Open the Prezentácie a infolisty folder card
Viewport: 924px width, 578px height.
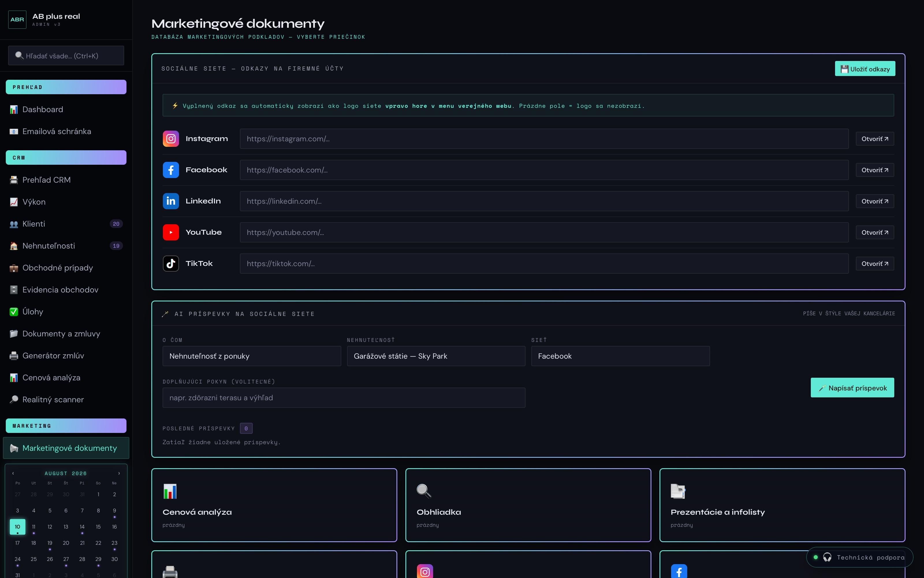pyautogui.click(x=782, y=505)
